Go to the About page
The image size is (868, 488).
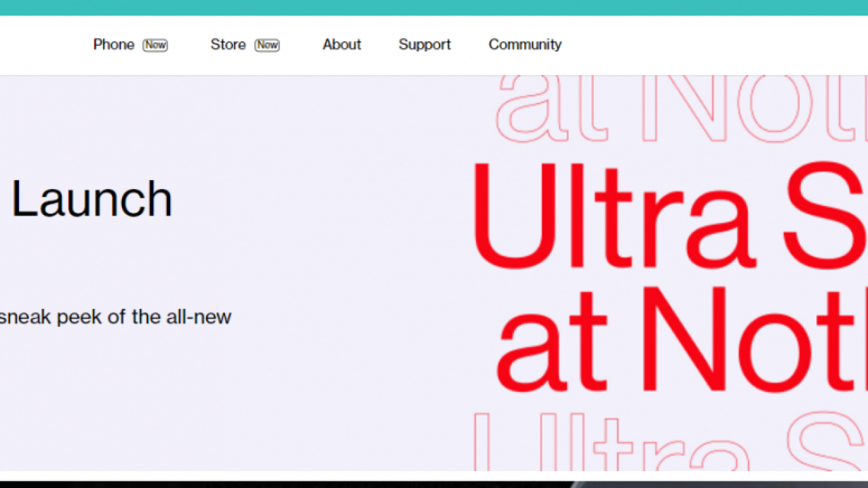(342, 45)
